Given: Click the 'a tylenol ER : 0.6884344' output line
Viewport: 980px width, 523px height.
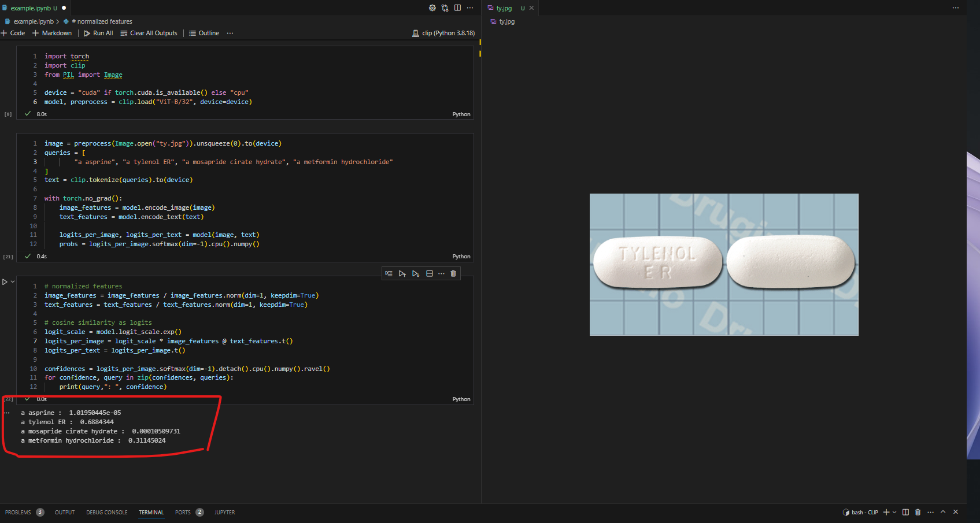Looking at the screenshot, I should point(68,422).
